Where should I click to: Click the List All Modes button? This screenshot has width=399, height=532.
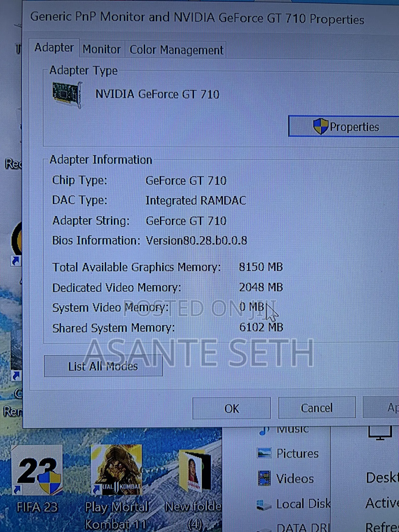103,366
